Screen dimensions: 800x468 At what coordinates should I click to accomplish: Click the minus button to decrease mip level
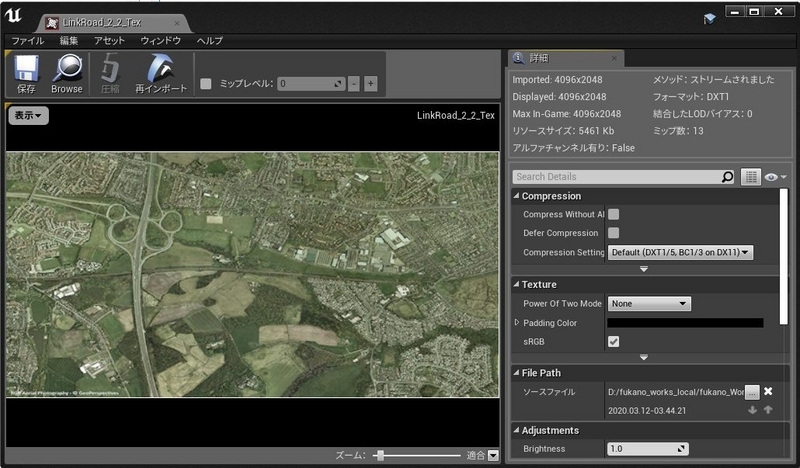[x=354, y=84]
